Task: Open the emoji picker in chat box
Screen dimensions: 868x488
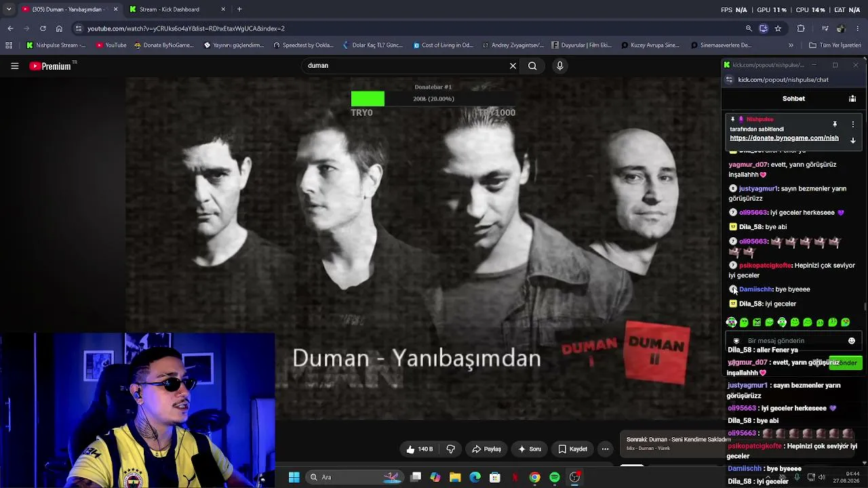Action: pyautogui.click(x=852, y=341)
